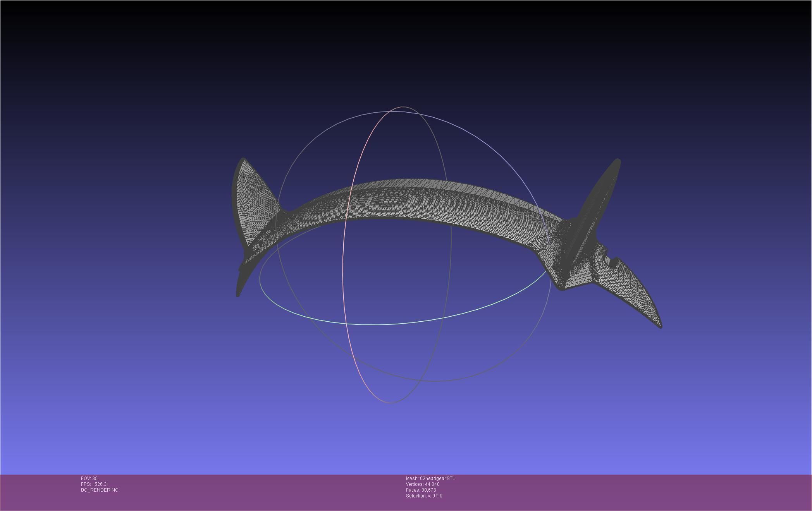
Task: Click the 'Vertices: 44,340' text
Action: (423, 484)
